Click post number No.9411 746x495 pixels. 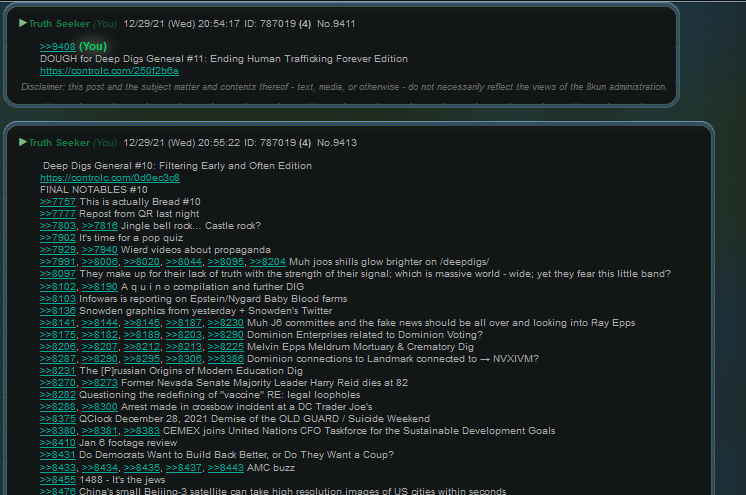point(336,24)
